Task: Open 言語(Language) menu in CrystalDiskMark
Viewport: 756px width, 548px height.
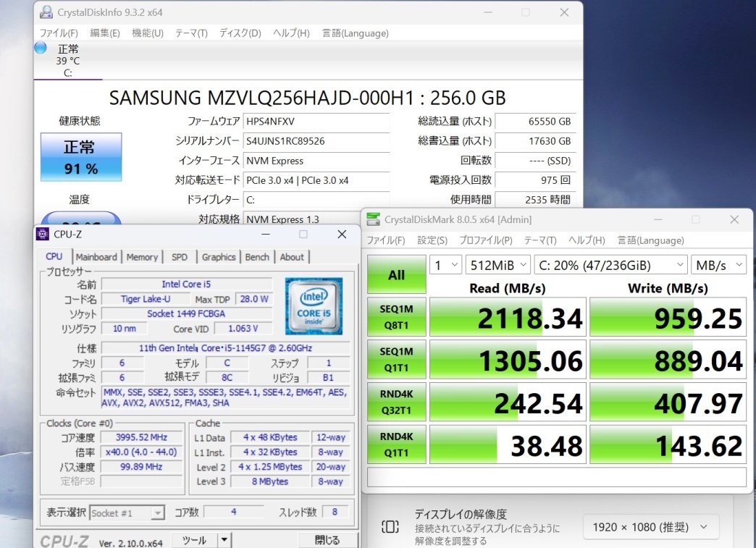Action: (650, 240)
